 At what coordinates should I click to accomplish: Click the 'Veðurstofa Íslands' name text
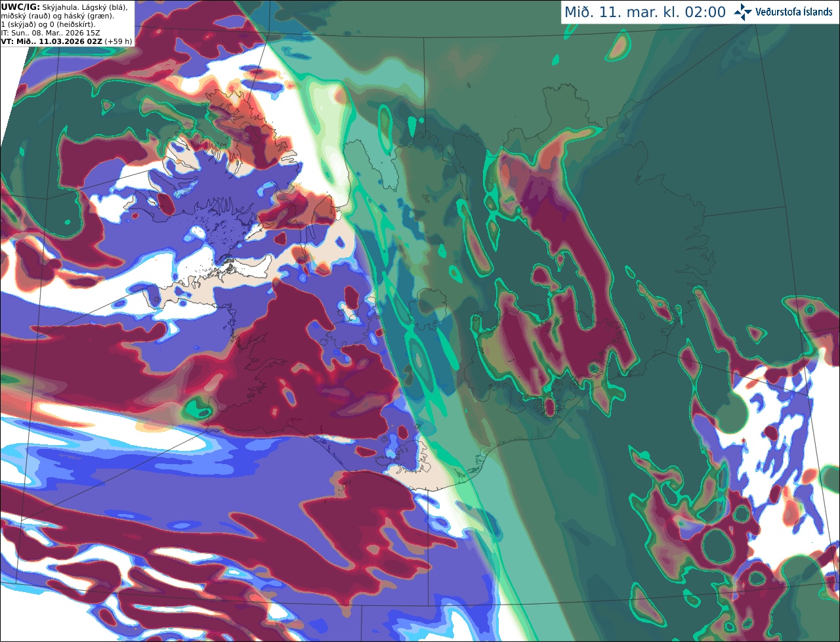pos(794,12)
